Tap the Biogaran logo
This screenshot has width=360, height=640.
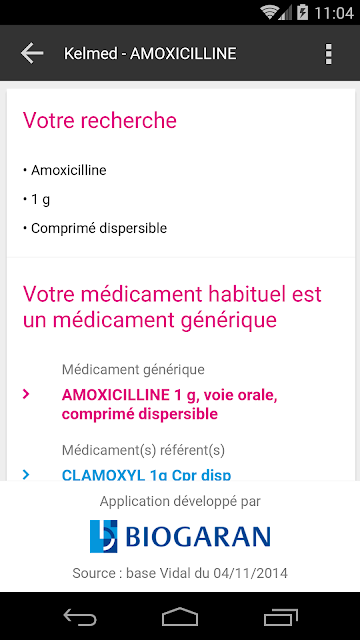(180, 536)
